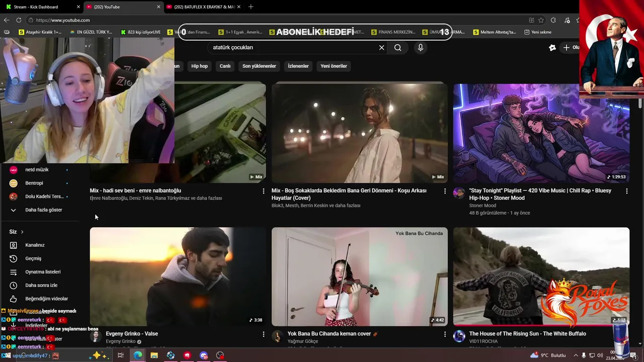Reload the page with refresh icon
Image resolution: width=644 pixels, height=362 pixels.
pyautogui.click(x=19, y=20)
